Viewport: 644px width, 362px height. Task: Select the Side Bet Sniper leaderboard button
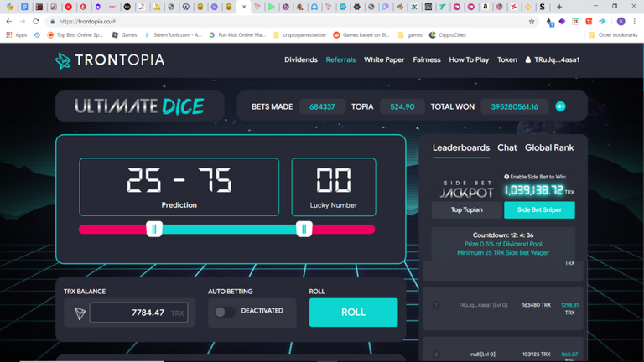539,209
